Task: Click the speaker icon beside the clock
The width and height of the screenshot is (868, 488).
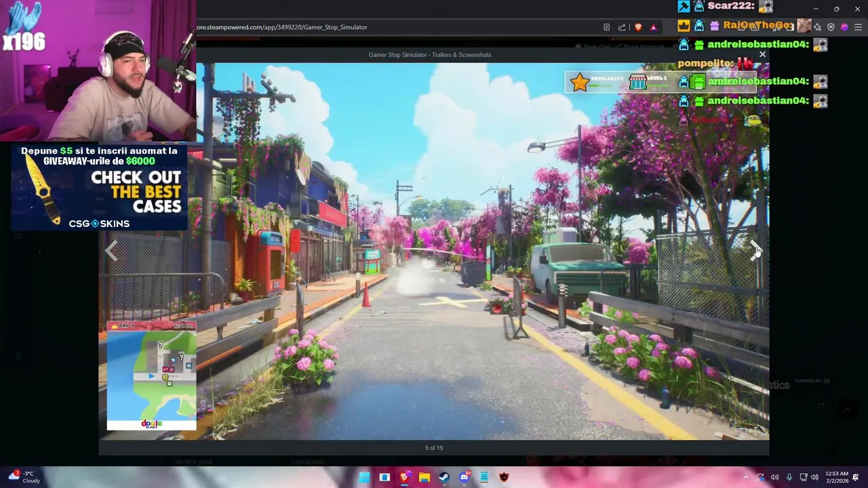Action: coord(814,477)
